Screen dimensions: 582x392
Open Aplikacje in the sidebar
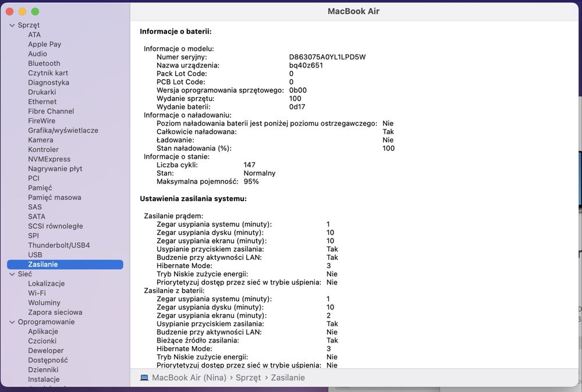(x=43, y=332)
